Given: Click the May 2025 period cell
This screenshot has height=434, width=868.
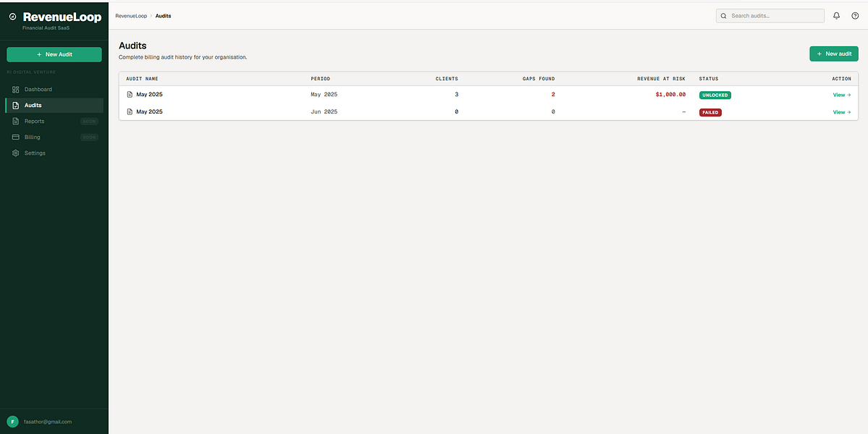Looking at the screenshot, I should pyautogui.click(x=324, y=95).
